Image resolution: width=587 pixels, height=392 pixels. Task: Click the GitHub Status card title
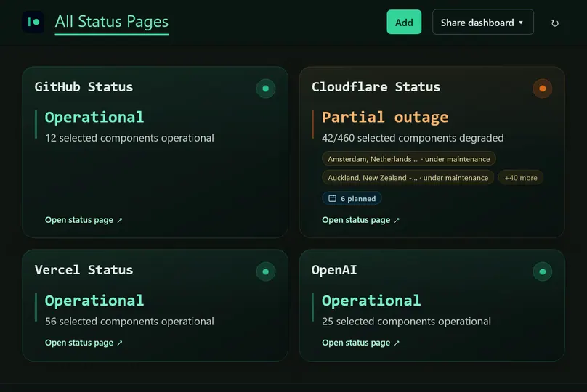tap(84, 87)
